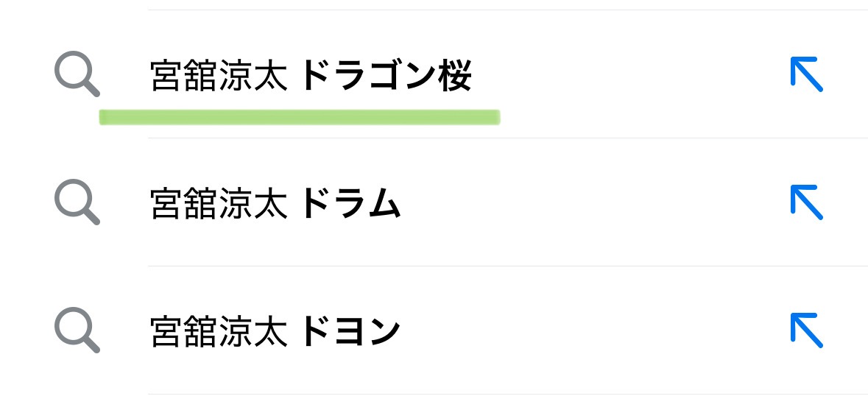This screenshot has height=396, width=868.
Task: Click the bold word ドヨン
Action: click(351, 331)
